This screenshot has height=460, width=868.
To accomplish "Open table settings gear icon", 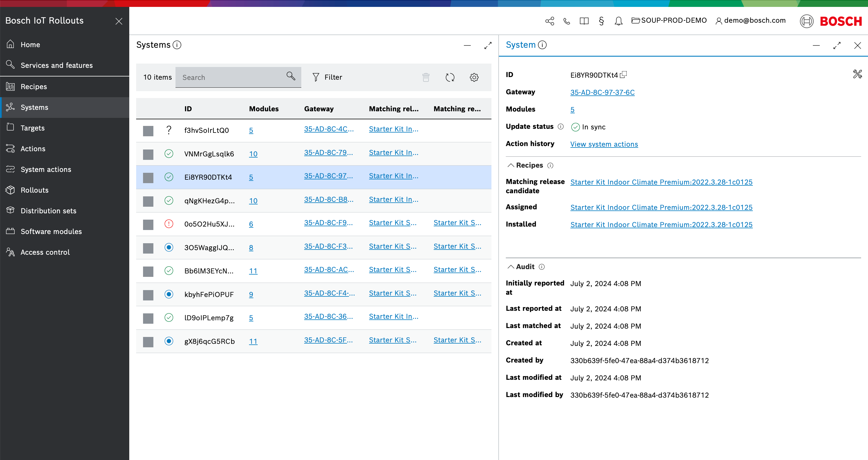I will point(474,77).
